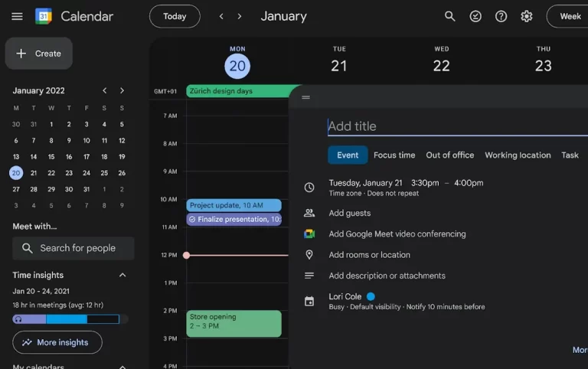Open the main hamburger menu
Image resolution: width=588 pixels, height=369 pixels.
point(17,16)
